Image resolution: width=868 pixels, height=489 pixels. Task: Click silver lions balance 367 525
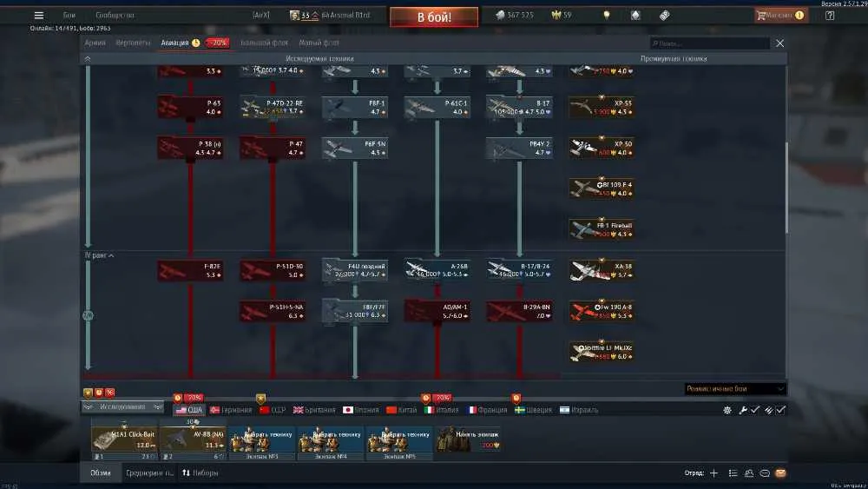[514, 15]
